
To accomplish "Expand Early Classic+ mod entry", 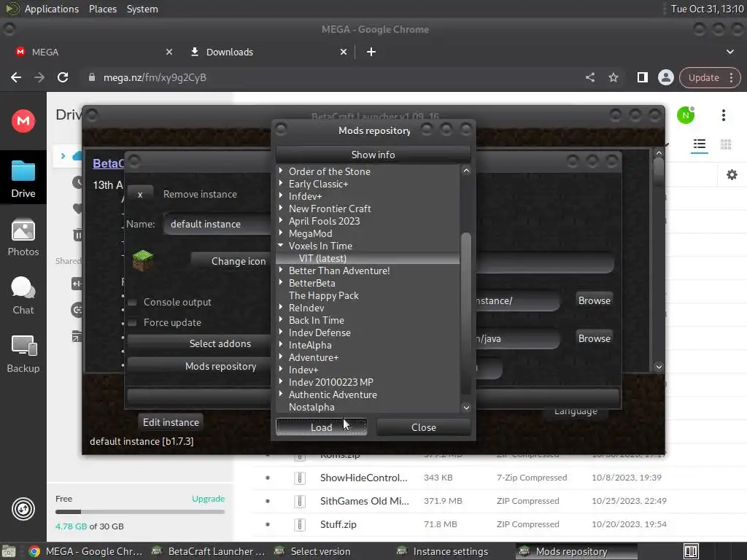I will tap(281, 183).
